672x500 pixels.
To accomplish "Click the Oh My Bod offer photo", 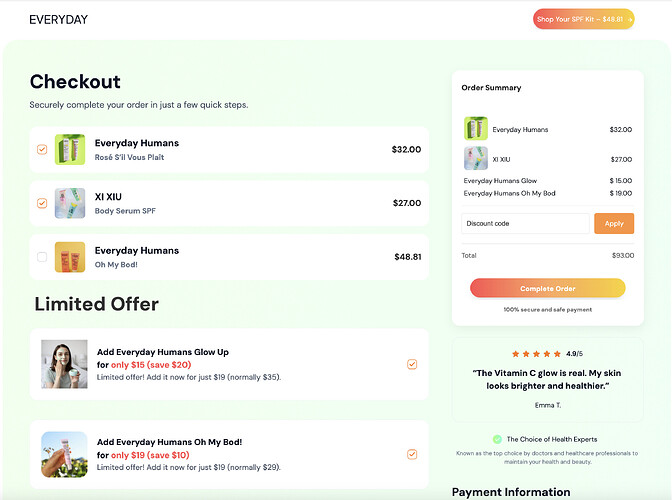I will point(64,454).
